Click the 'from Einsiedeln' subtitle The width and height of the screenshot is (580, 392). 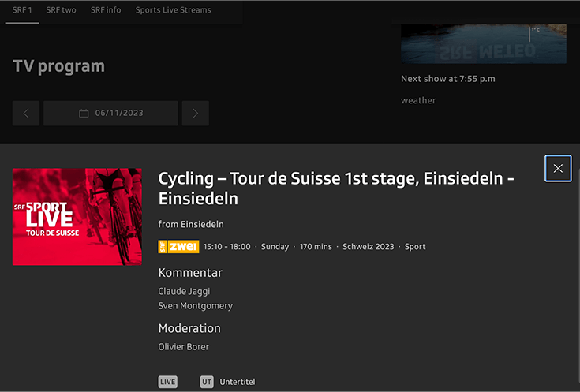click(191, 225)
